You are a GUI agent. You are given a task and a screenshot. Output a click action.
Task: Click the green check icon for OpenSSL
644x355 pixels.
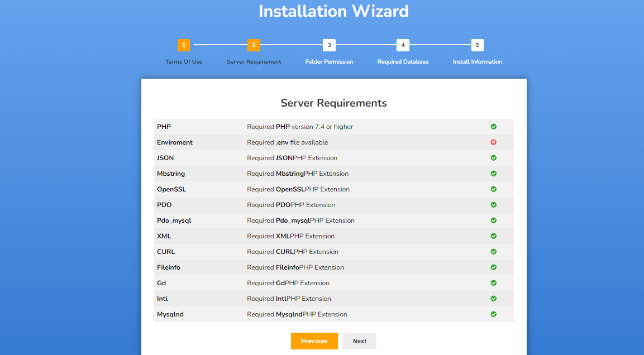tap(493, 189)
